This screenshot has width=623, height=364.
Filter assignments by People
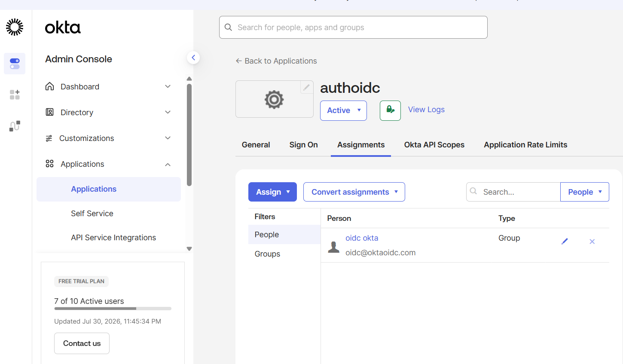pos(284,235)
